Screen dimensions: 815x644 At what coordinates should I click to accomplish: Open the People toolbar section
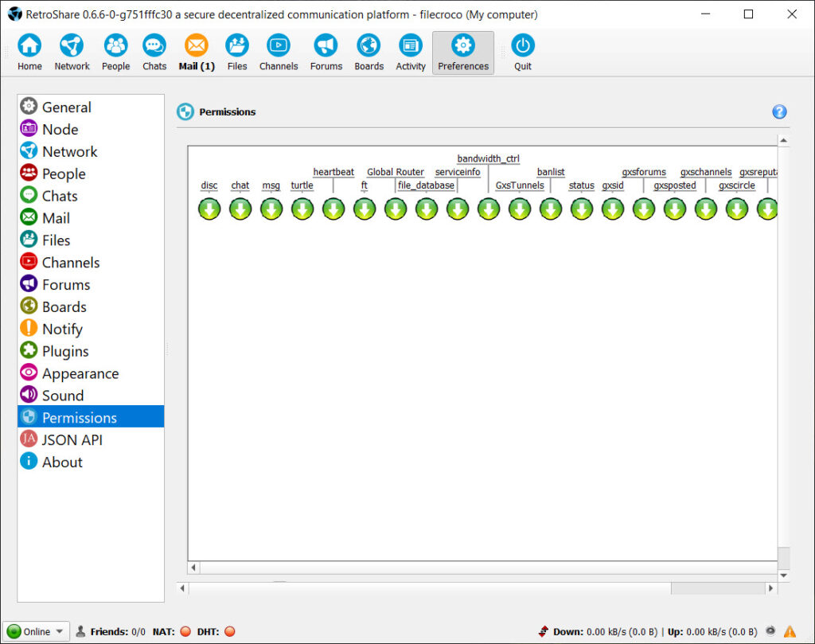[x=115, y=53]
